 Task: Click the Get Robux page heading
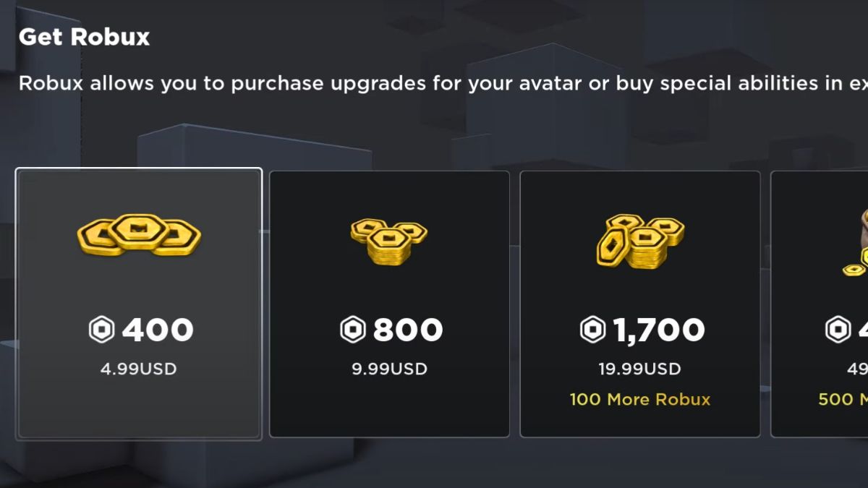[x=85, y=36]
